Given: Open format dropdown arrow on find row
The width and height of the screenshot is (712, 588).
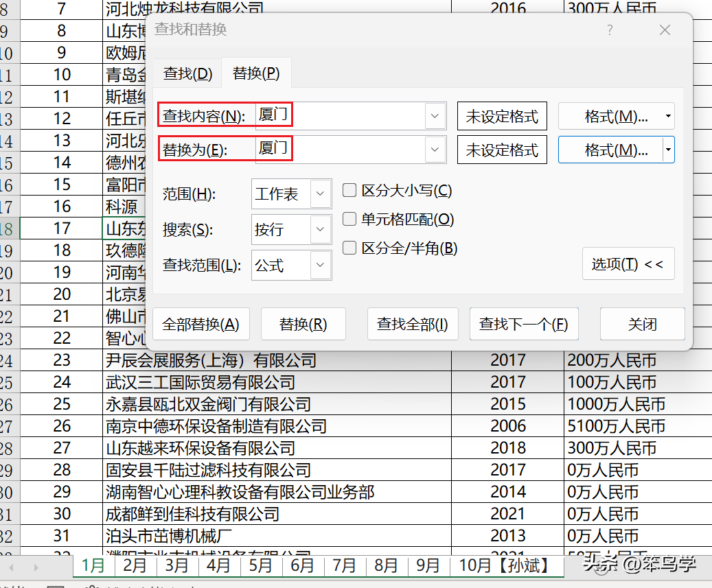Looking at the screenshot, I should [669, 117].
